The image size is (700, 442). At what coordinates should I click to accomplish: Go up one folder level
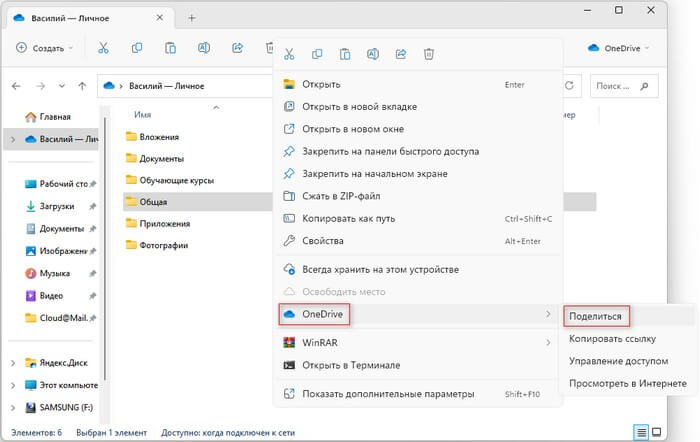coord(82,86)
